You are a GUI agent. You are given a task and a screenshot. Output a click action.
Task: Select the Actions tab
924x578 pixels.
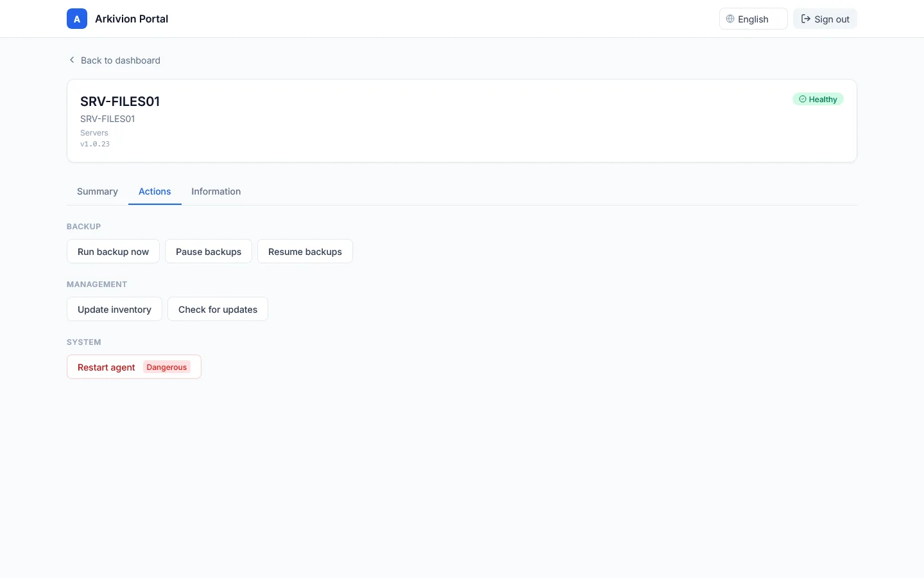[155, 191]
